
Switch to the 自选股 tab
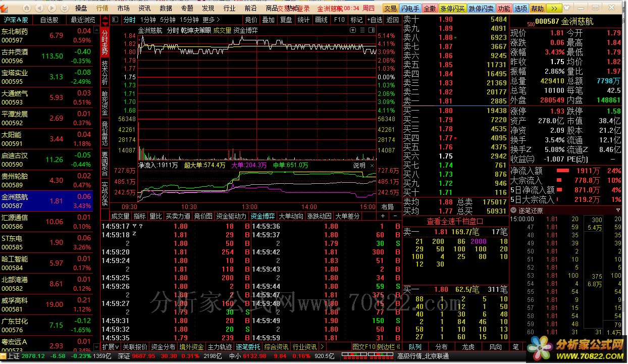pyautogui.click(x=49, y=20)
